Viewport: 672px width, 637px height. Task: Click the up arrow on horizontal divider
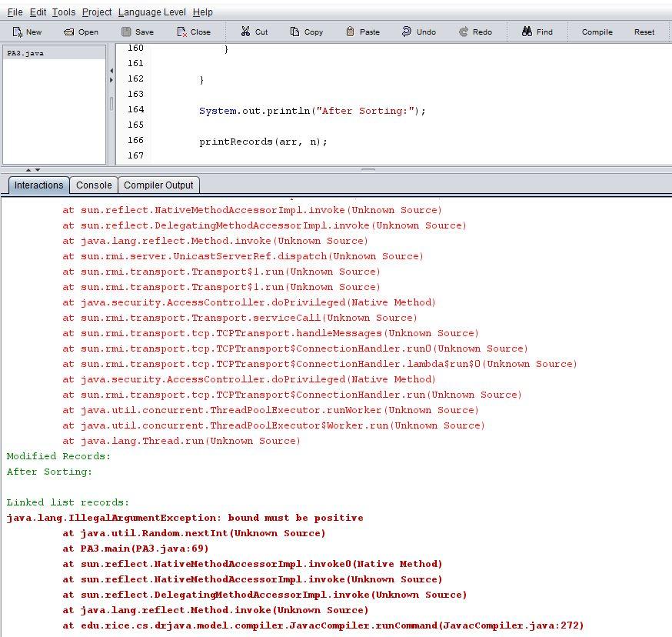click(x=28, y=170)
